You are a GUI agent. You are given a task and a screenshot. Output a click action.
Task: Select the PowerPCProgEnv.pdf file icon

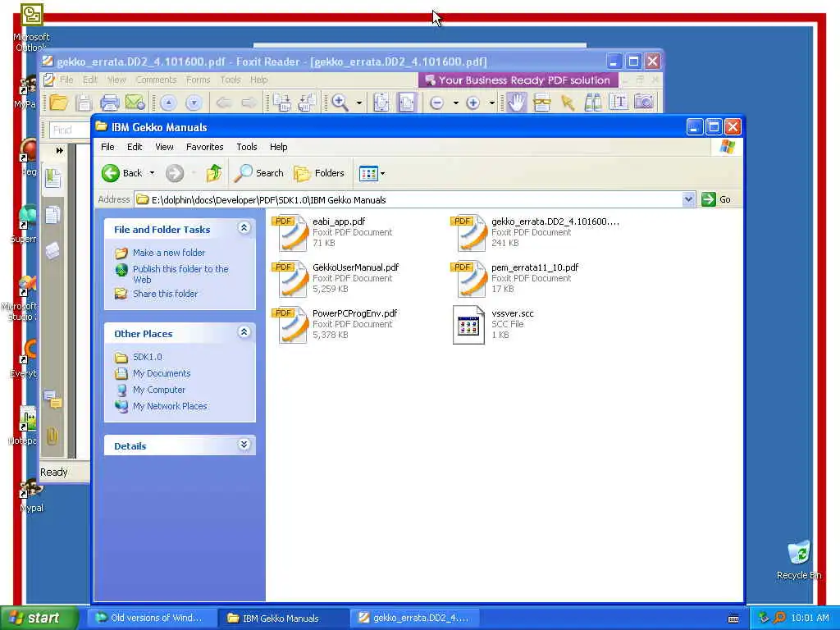click(x=290, y=325)
